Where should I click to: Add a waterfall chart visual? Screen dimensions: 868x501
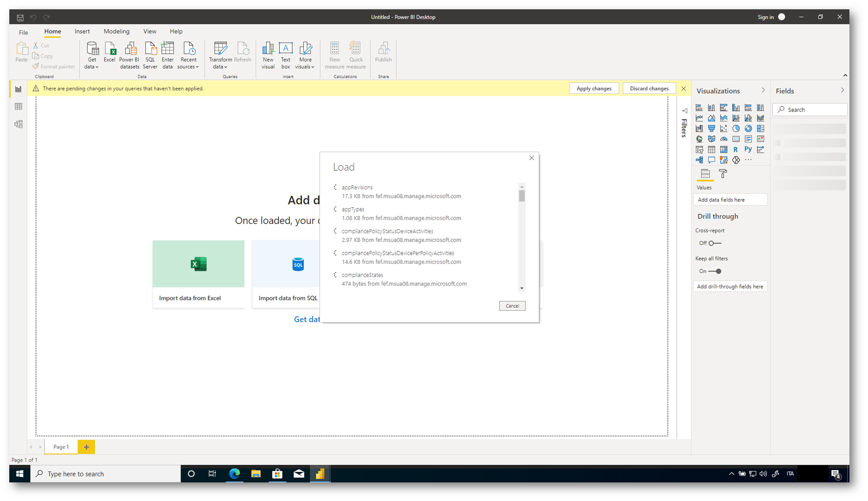click(699, 128)
